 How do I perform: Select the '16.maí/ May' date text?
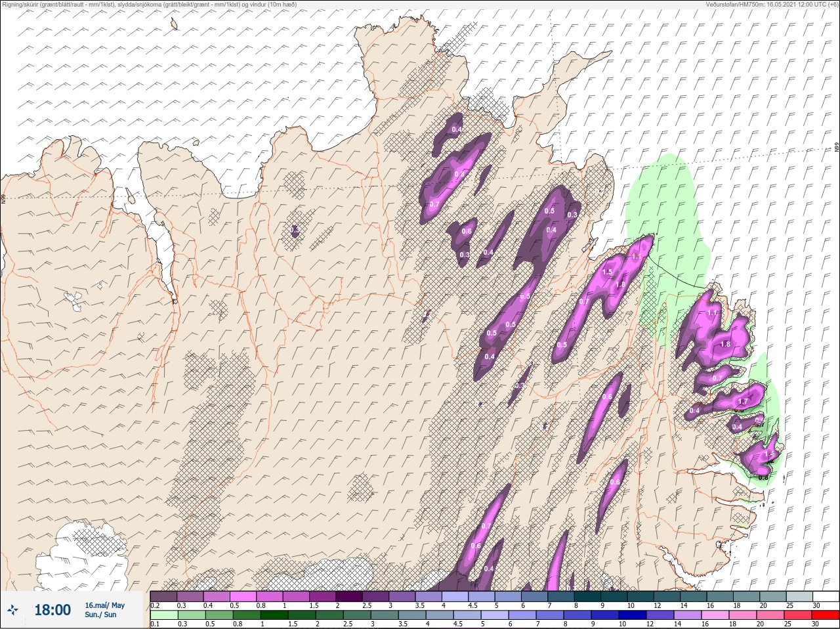(x=104, y=605)
